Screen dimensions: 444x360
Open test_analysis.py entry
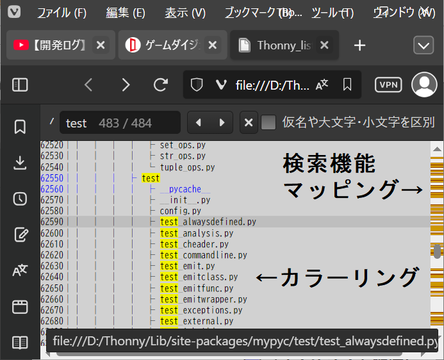click(197, 233)
